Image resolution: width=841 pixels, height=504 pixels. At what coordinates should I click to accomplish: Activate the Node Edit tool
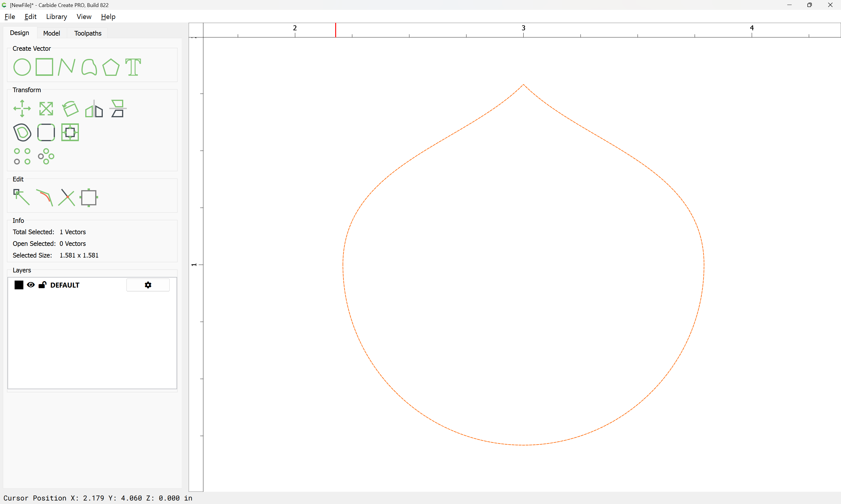tap(21, 197)
